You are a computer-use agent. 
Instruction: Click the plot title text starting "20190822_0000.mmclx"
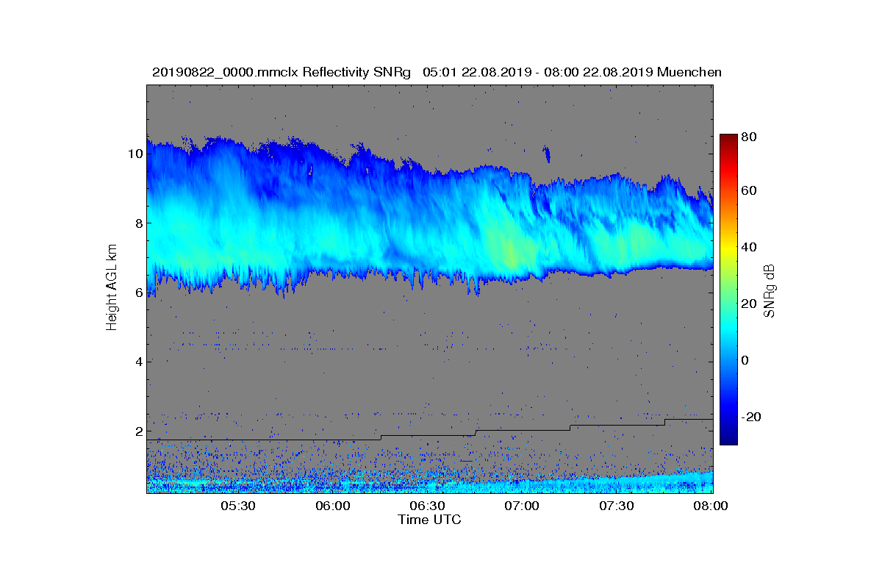coord(437,72)
